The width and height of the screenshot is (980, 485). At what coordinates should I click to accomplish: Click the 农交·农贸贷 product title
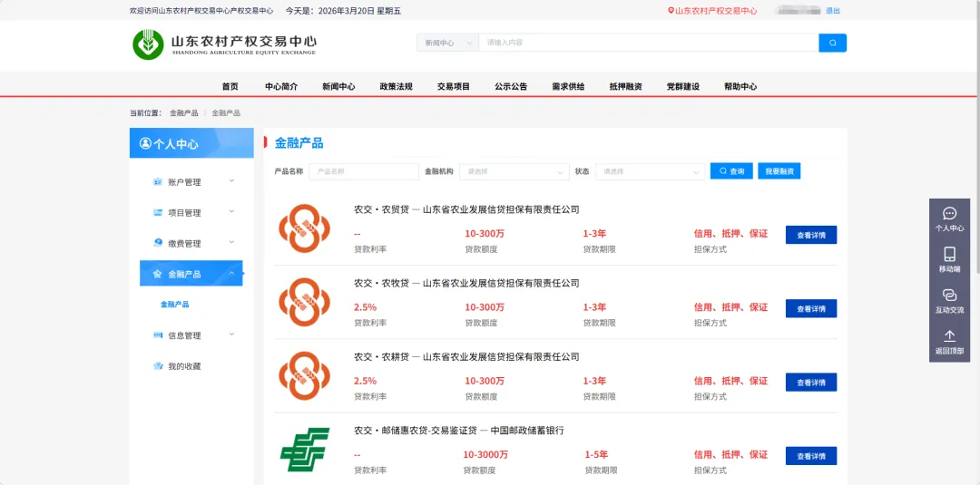[467, 209]
